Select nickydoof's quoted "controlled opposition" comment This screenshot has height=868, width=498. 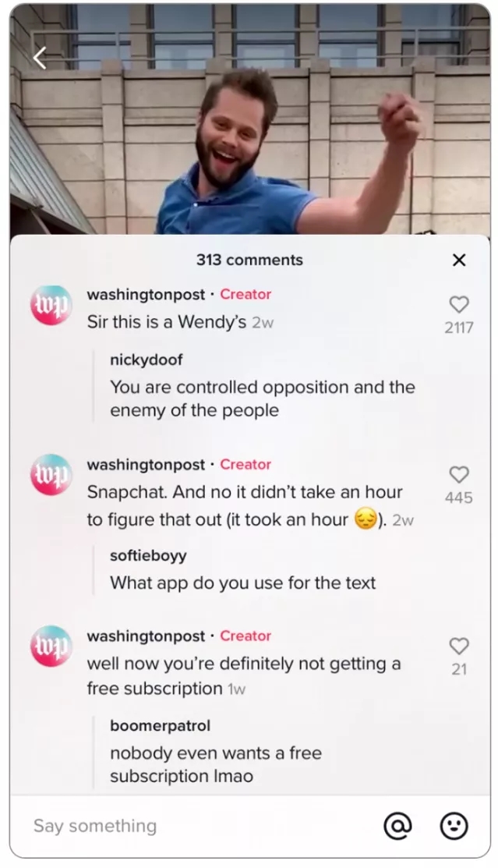pos(263,399)
